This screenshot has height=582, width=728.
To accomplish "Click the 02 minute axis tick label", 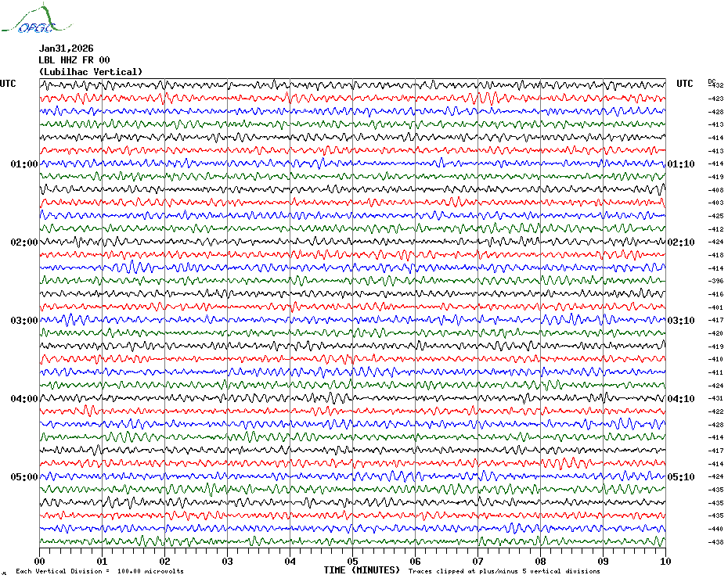I will (165, 562).
